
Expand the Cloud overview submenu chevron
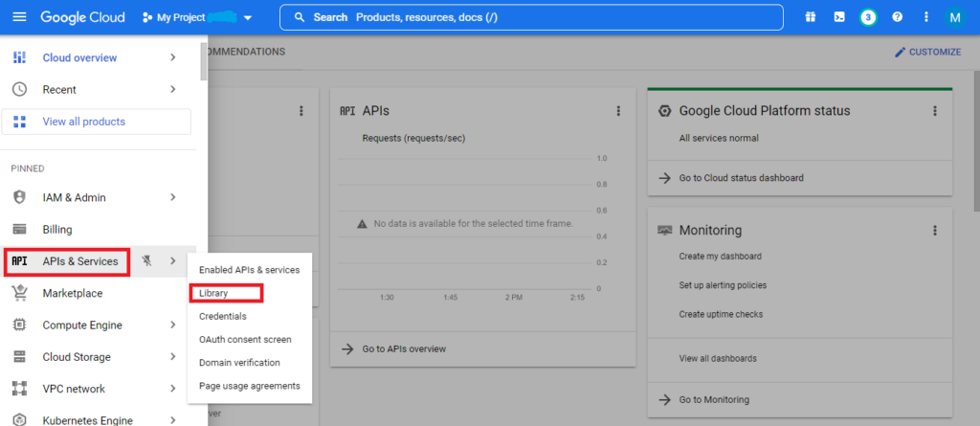tap(173, 57)
